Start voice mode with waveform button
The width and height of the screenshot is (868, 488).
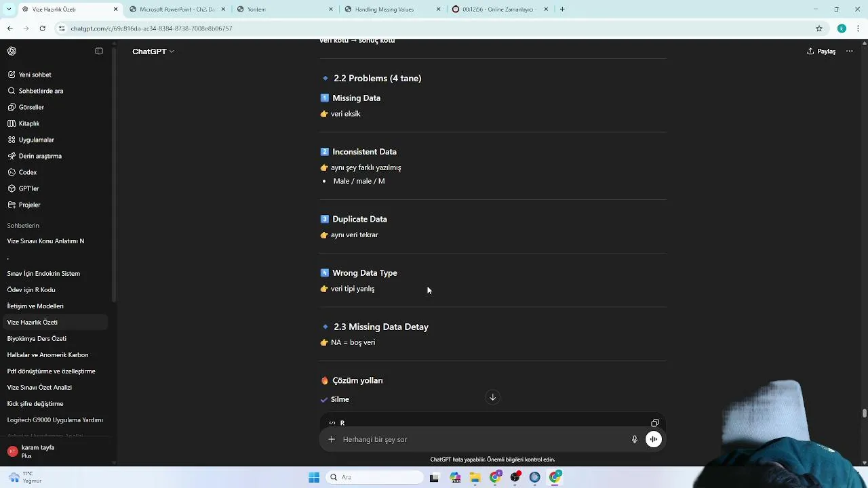654,439
